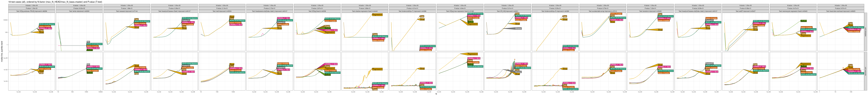This screenshot has height=96, width=868.
Task: Click the Fast label in forderv(retGrp=T) top panel
Action: (422, 16)
